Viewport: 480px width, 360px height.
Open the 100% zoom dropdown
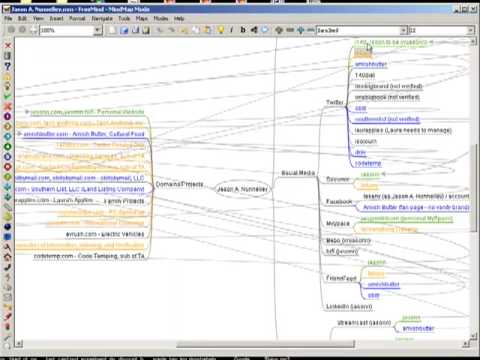coord(97,30)
